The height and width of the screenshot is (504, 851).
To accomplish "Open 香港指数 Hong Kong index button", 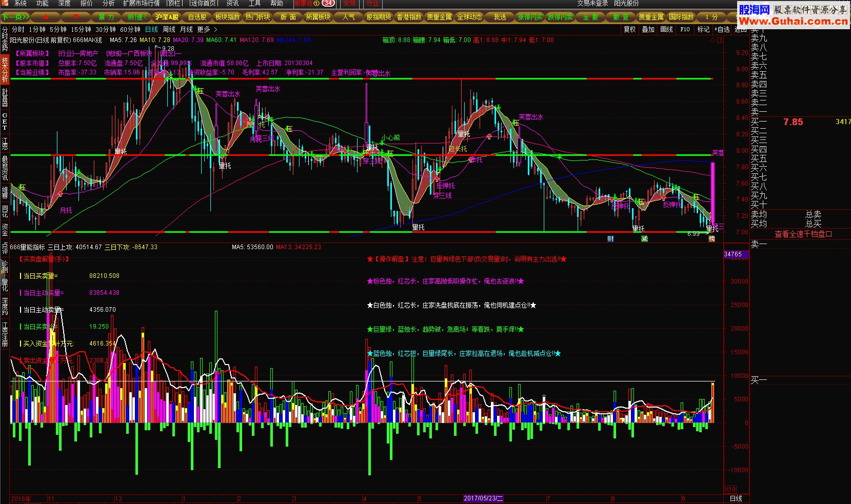I will [409, 17].
